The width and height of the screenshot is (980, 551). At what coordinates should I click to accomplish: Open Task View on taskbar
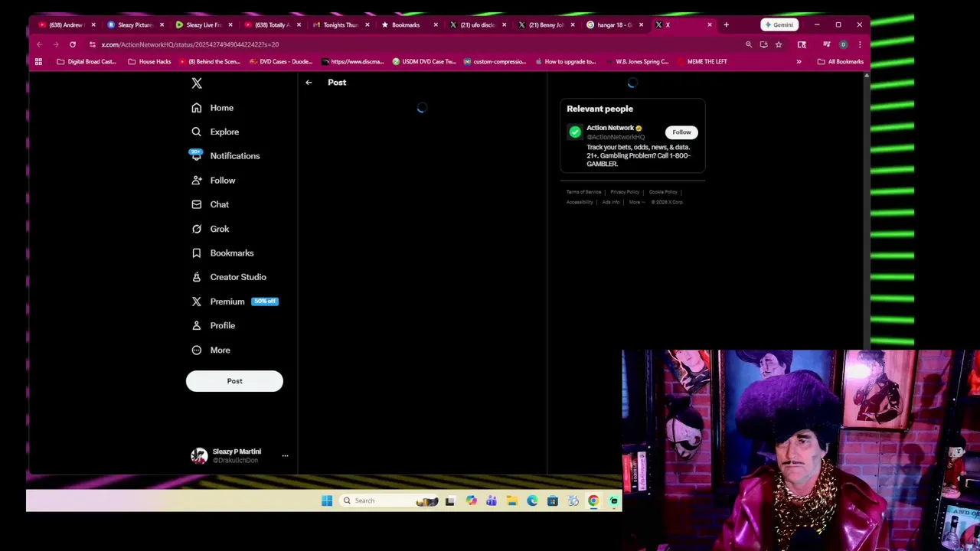(450, 501)
